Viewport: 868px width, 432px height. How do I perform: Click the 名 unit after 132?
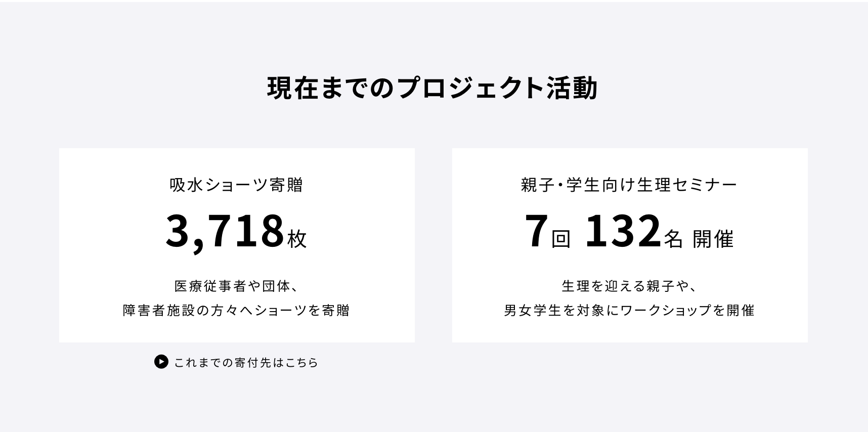[673, 239]
